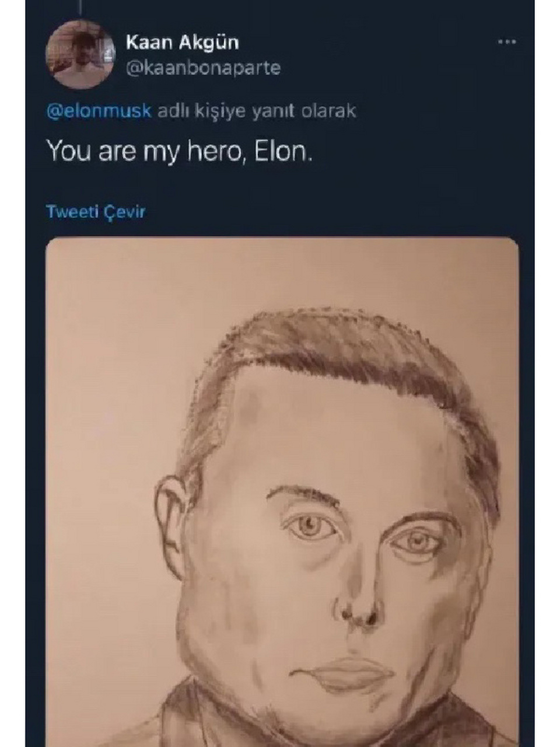Open the three-dot more options menu
The width and height of the screenshot is (560, 747).
pyautogui.click(x=507, y=42)
